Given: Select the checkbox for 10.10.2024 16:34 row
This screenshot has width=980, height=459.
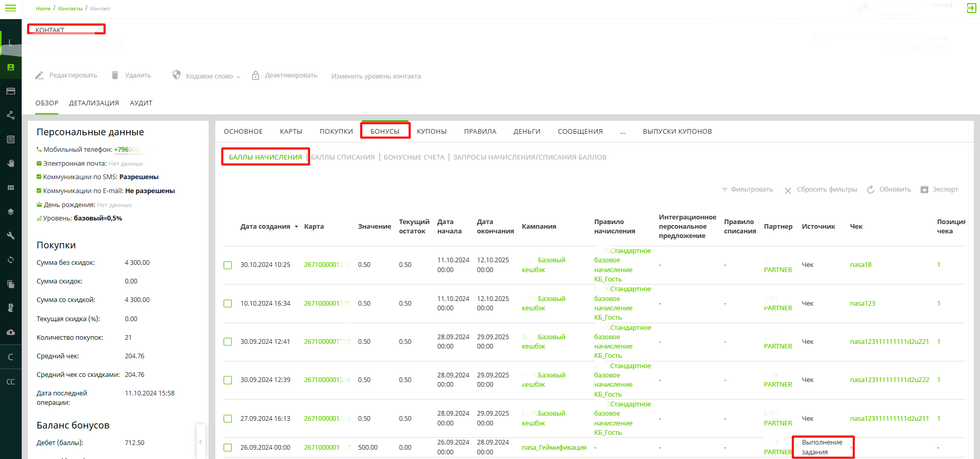Looking at the screenshot, I should click(228, 304).
